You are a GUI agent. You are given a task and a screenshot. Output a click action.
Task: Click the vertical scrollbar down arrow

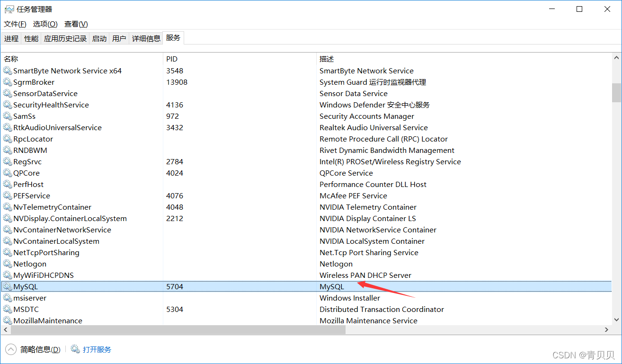coord(616,320)
